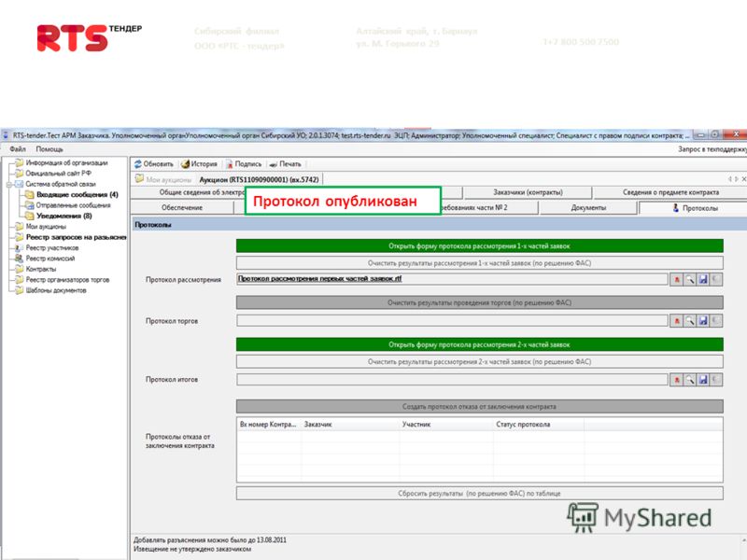
Task: Open Реестр запросов на разъяснения tree item
Action: click(x=77, y=237)
